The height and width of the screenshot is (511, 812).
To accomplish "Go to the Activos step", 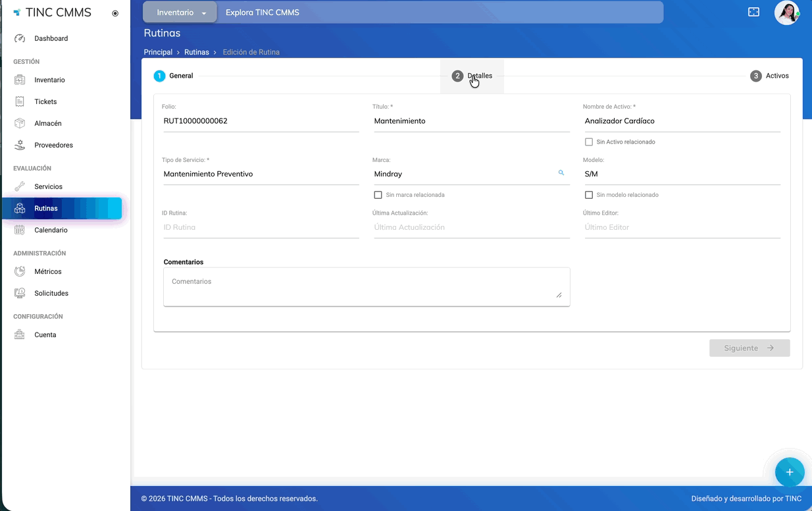I will point(769,76).
